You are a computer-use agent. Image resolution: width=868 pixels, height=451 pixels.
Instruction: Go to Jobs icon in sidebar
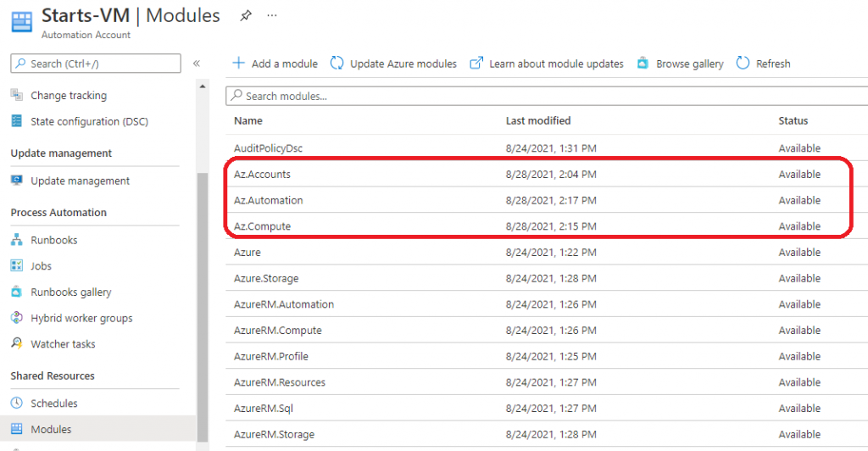pyautogui.click(x=17, y=266)
